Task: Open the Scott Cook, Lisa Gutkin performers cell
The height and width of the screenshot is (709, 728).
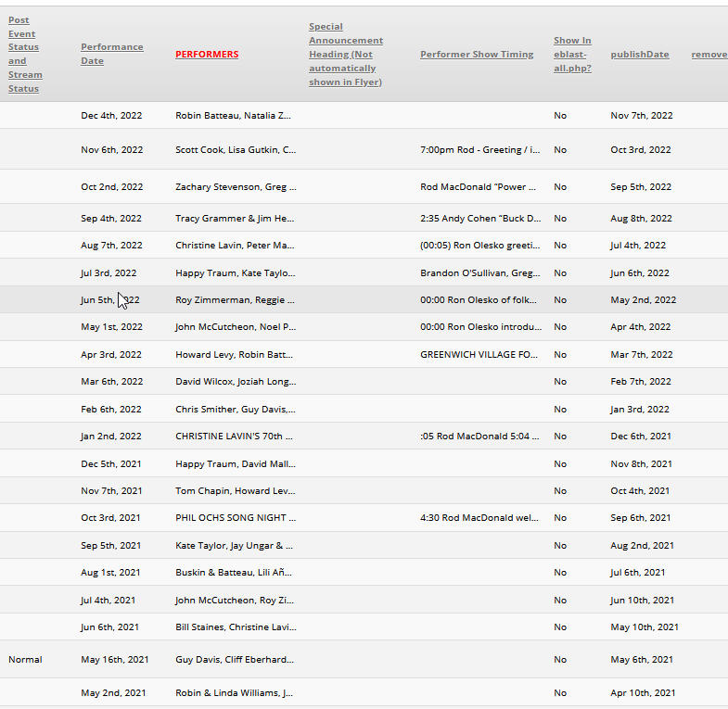Action: (236, 149)
